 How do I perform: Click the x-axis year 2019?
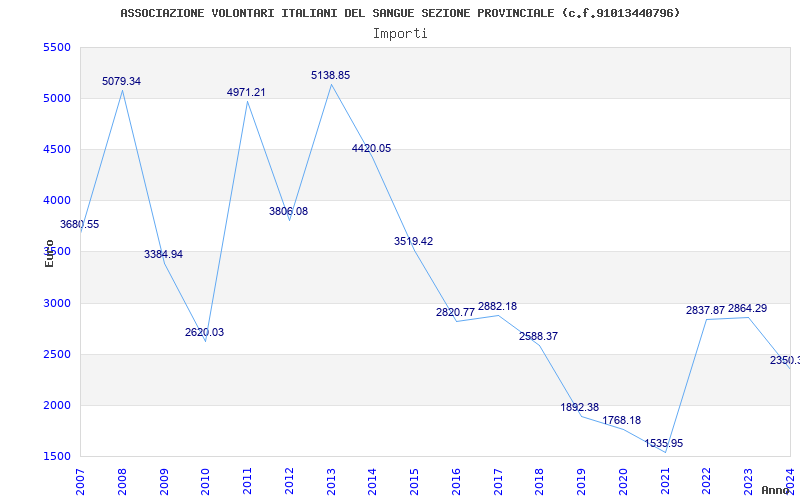pos(582,482)
